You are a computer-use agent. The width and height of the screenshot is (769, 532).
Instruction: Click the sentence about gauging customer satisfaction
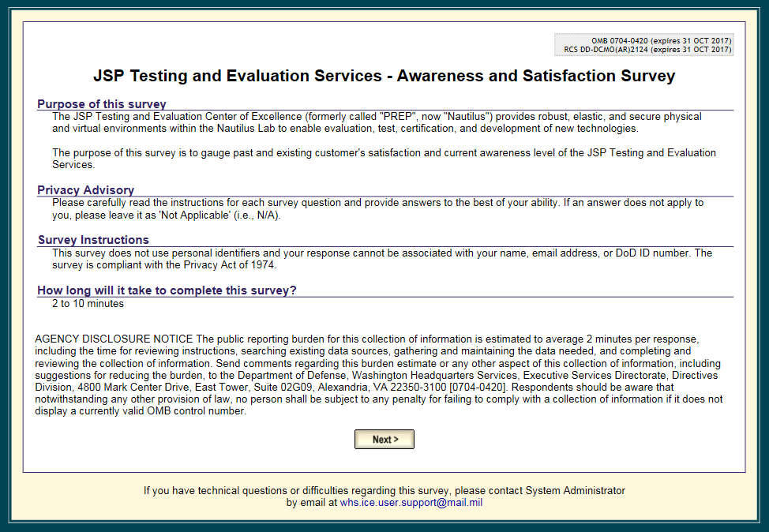[x=384, y=159]
